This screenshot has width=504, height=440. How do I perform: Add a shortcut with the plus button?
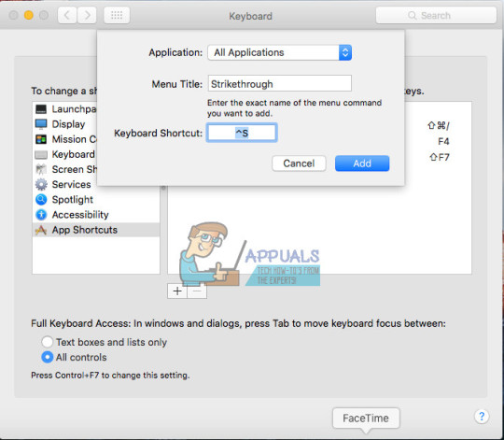[177, 291]
